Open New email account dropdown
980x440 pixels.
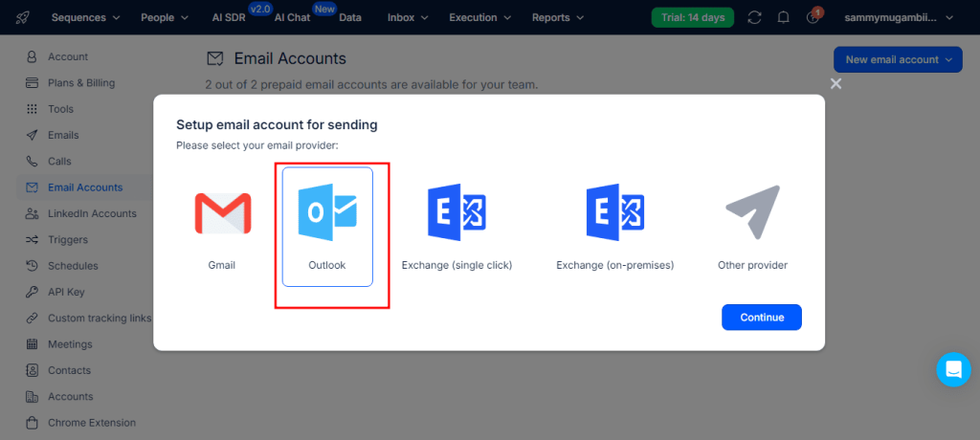coord(898,59)
